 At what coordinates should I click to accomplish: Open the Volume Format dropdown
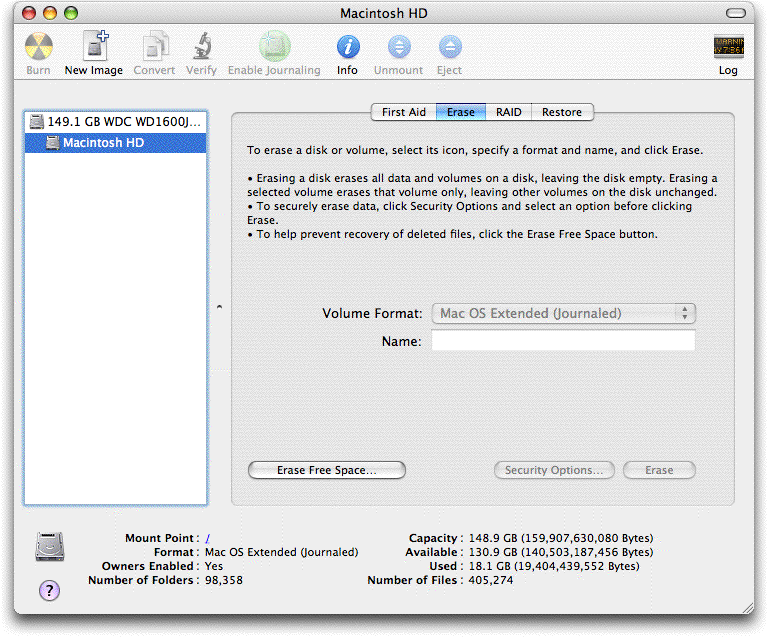point(563,313)
